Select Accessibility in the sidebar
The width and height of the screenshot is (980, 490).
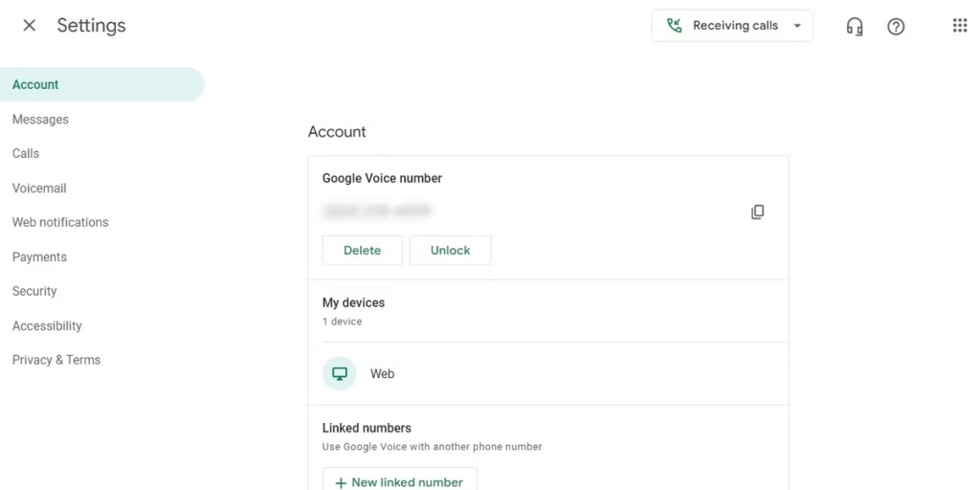coord(47,325)
